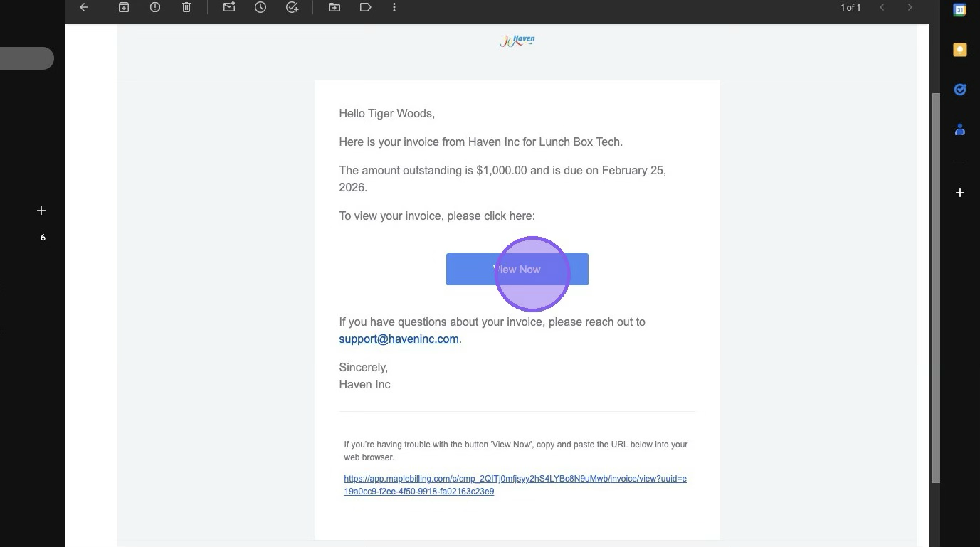The image size is (980, 547).
Task: Report this email as spam
Action: [x=155, y=7]
